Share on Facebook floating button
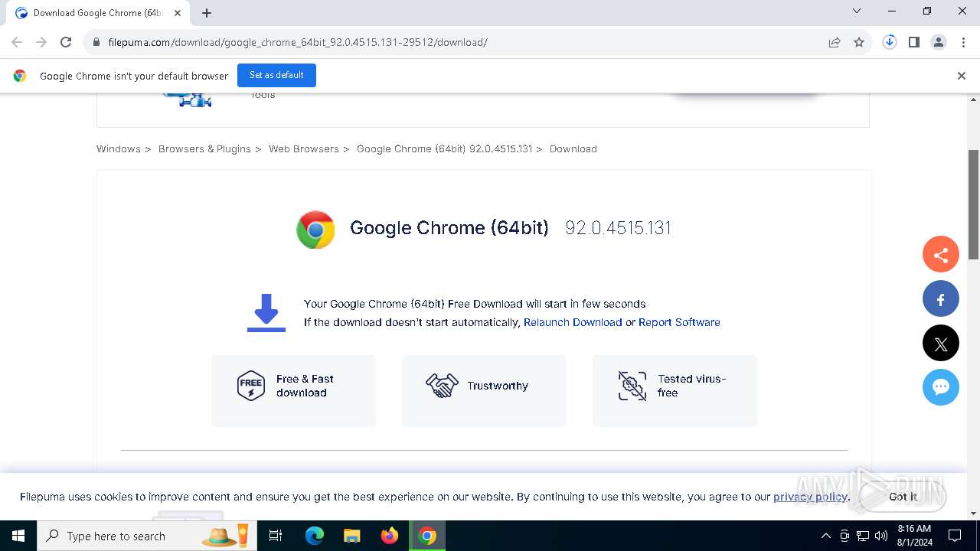980x551 pixels. tap(941, 299)
